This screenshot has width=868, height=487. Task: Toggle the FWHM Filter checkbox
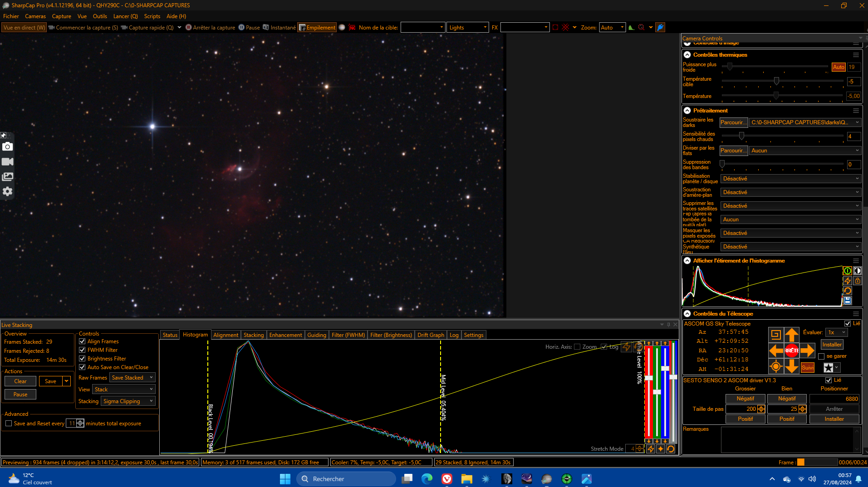coord(82,350)
